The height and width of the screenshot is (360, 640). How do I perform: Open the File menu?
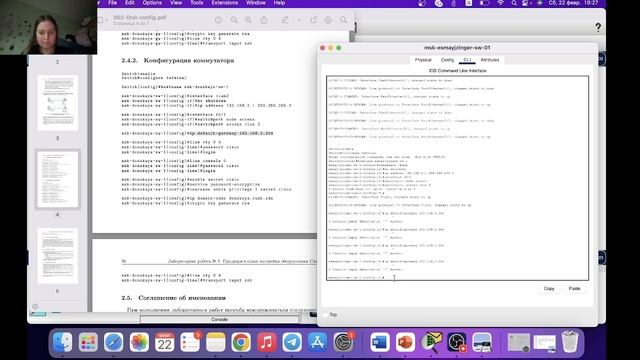tap(112, 3)
